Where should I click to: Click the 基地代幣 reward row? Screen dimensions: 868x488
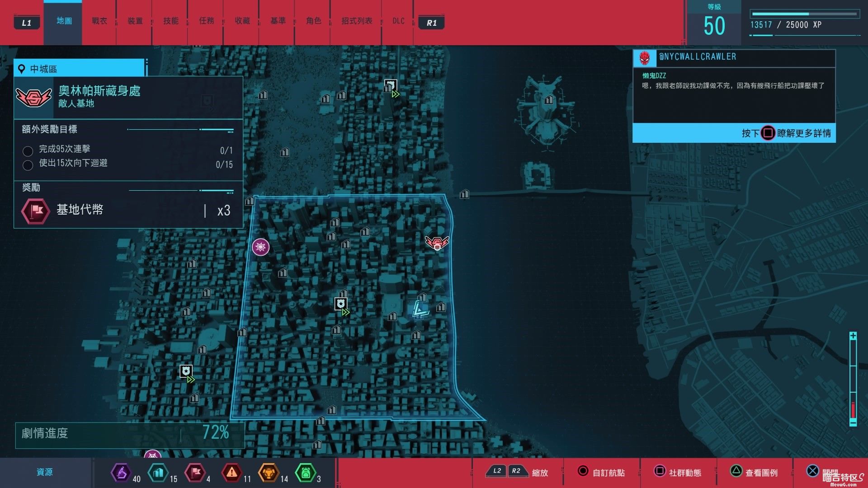click(x=128, y=211)
